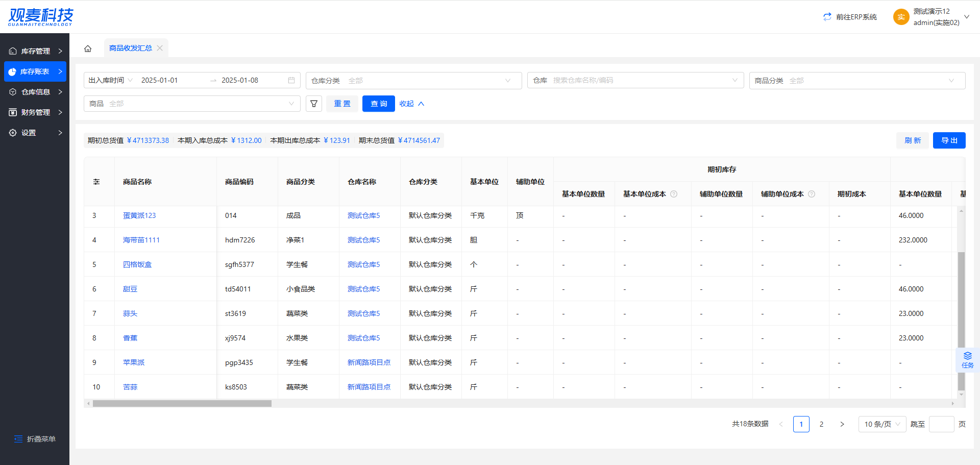Screen dimensions: 980x465
Task: Open the filter funnel icon
Action: tap(314, 104)
